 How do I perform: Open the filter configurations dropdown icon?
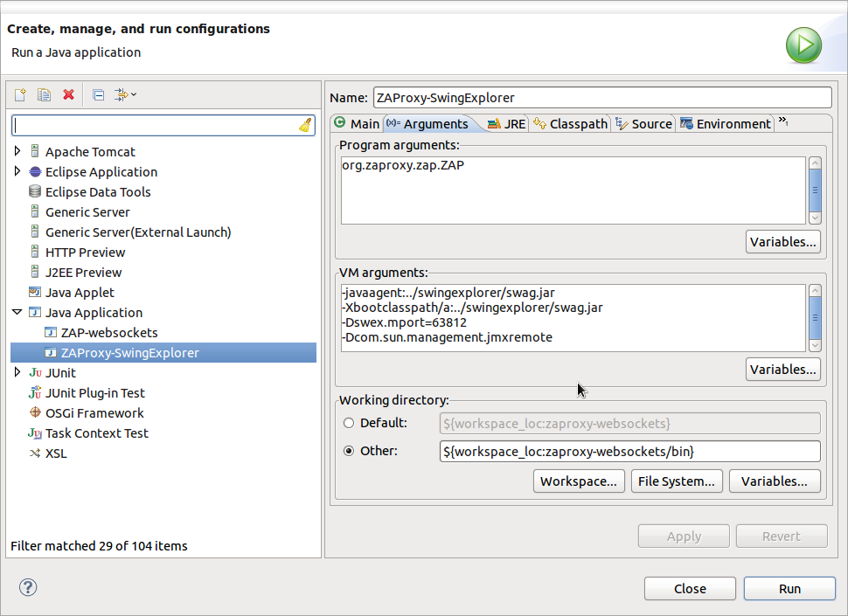[x=126, y=94]
